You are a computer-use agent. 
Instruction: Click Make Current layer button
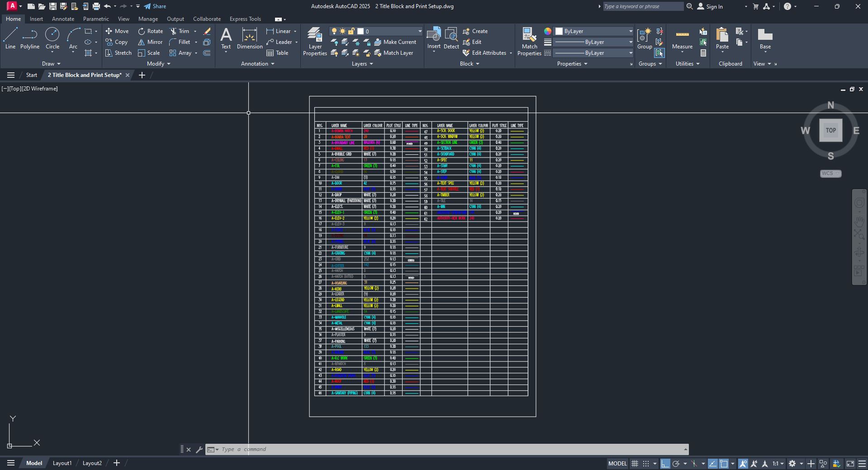395,42
